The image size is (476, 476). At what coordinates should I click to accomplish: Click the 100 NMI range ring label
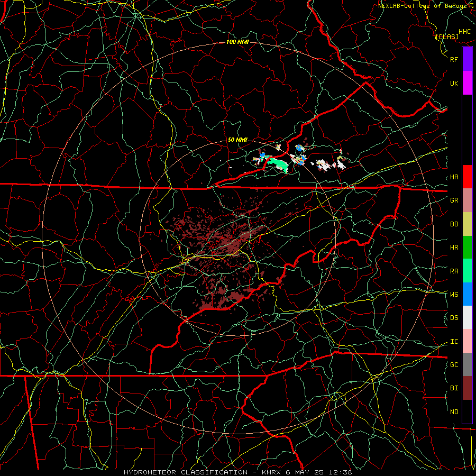click(237, 42)
